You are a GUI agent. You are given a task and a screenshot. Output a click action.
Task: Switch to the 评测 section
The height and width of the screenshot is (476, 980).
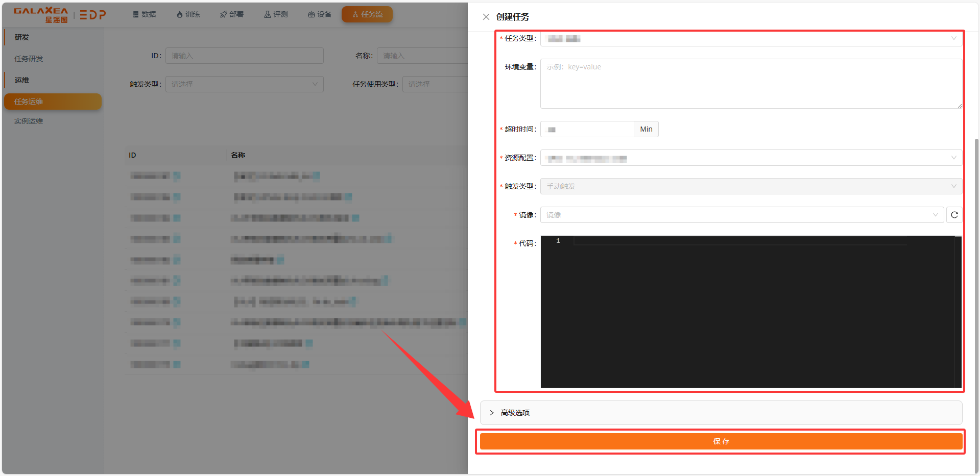click(276, 14)
